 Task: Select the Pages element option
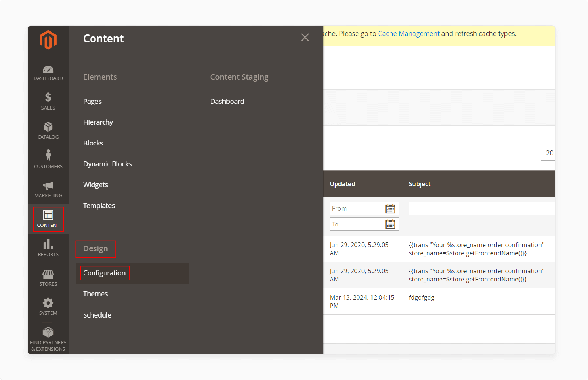coord(92,101)
